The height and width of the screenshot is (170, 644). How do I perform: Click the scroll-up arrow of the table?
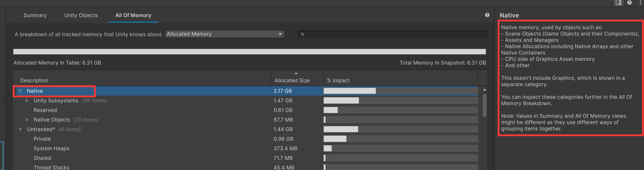pyautogui.click(x=484, y=90)
